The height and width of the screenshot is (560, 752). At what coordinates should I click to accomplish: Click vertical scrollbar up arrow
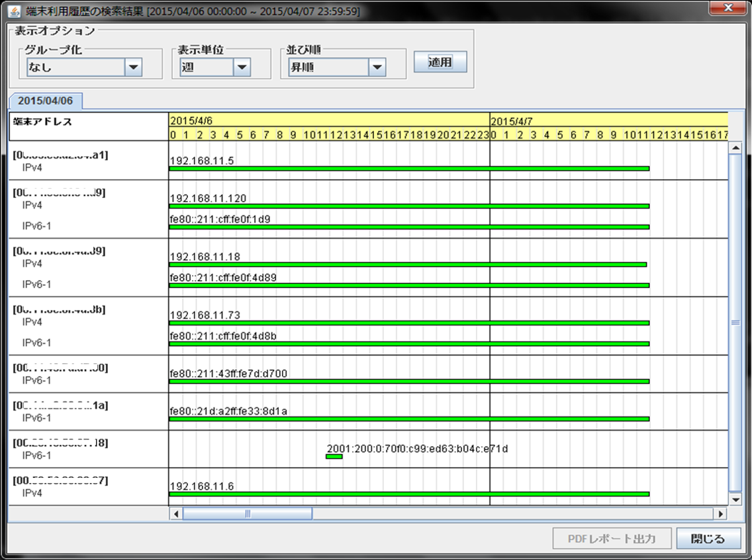pyautogui.click(x=735, y=148)
